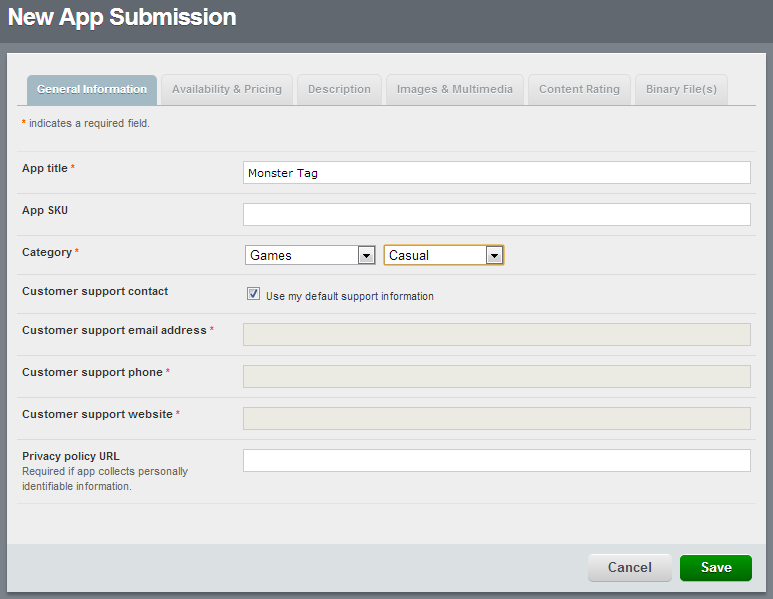Click the Customer support email address field
The height and width of the screenshot is (599, 773).
496,334
